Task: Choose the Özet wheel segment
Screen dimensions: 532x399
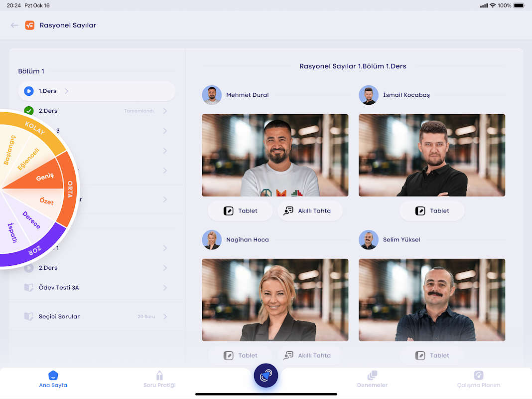Action: [x=46, y=201]
